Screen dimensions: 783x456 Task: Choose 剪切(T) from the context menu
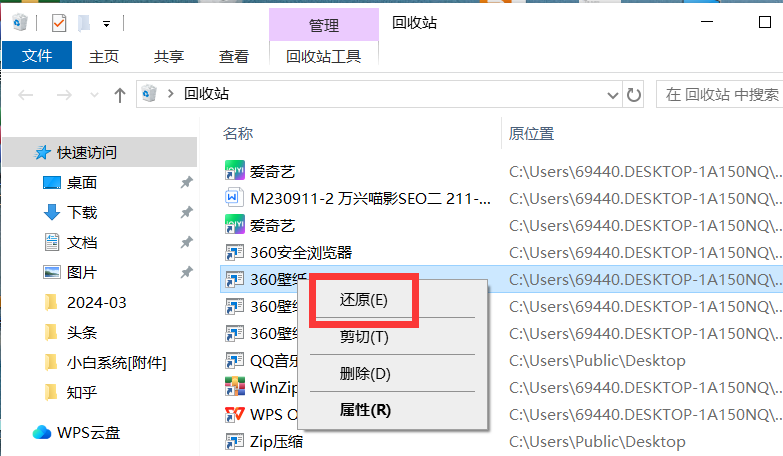364,337
